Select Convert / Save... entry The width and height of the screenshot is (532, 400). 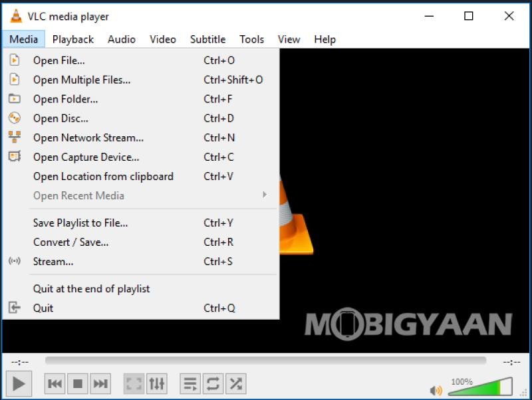tap(141, 242)
